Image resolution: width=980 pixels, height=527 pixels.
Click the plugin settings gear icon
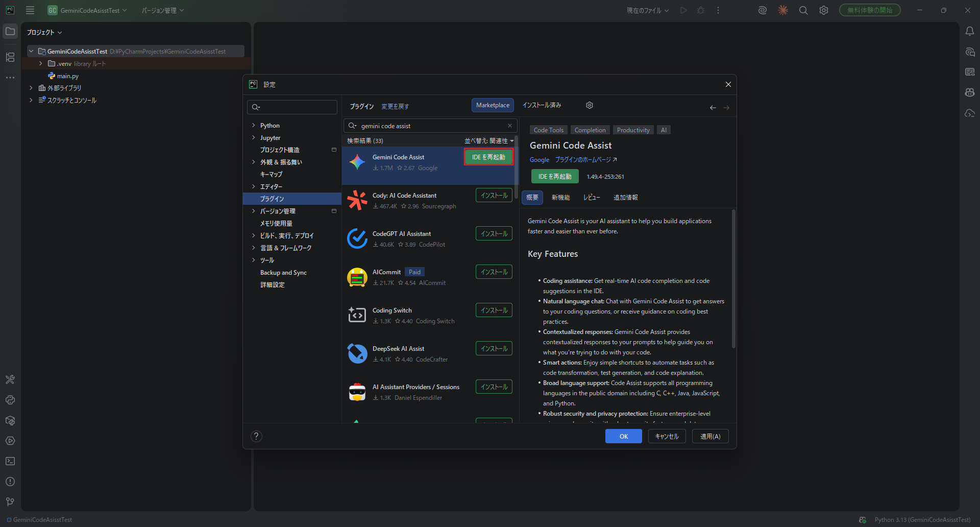pyautogui.click(x=590, y=105)
